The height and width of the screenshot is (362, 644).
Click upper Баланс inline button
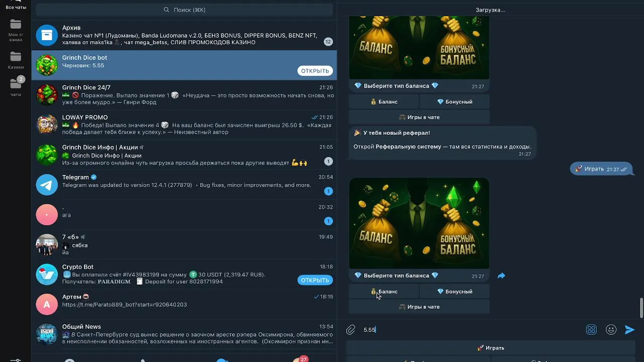tap(384, 102)
